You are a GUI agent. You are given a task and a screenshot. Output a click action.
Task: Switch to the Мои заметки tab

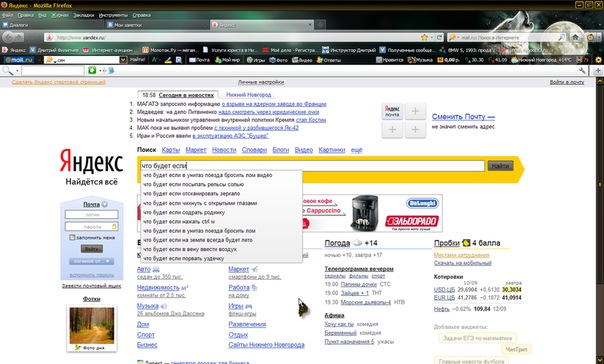point(157,25)
